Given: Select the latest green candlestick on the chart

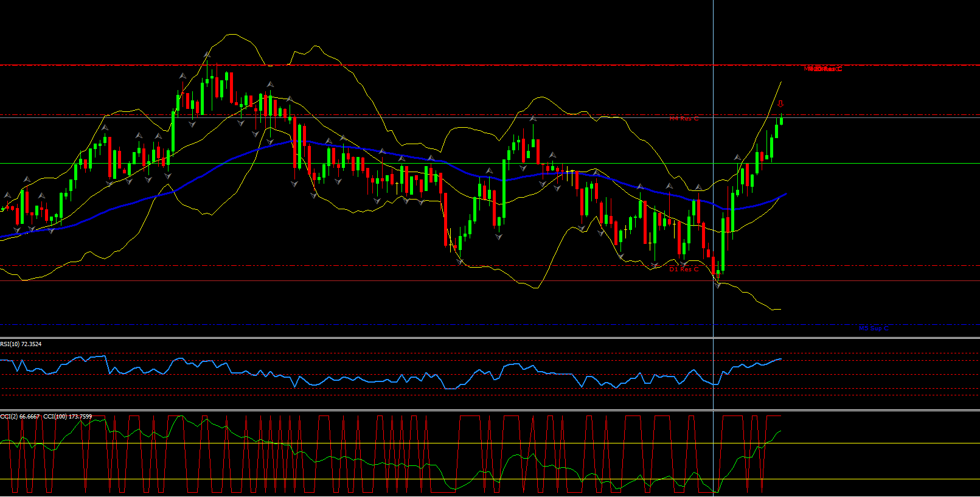Looking at the screenshot, I should pos(781,119).
